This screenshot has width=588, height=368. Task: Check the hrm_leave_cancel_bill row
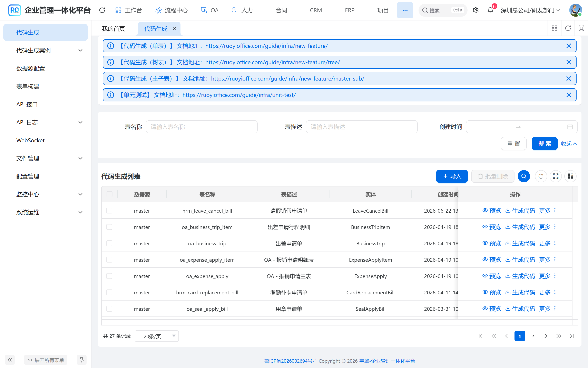[109, 211]
